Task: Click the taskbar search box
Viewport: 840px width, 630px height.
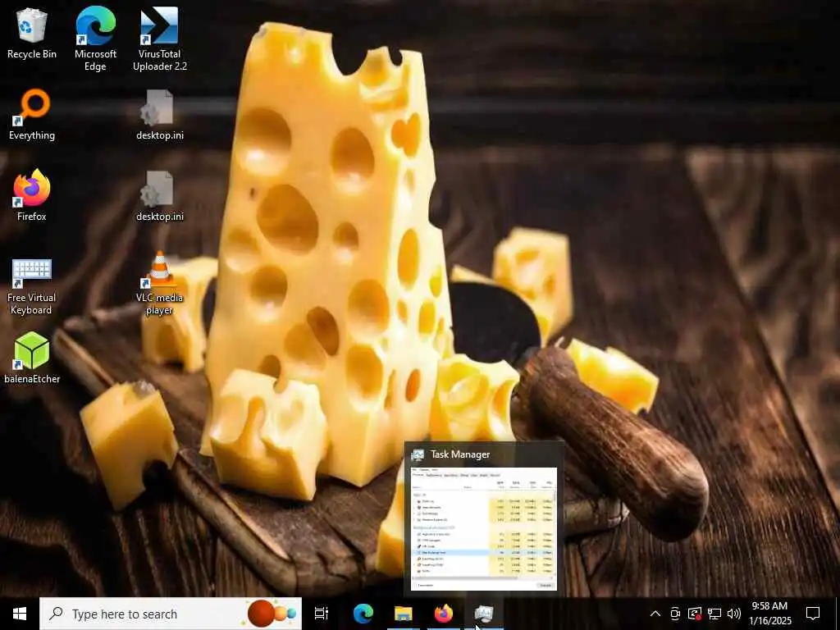Action: pos(171,614)
